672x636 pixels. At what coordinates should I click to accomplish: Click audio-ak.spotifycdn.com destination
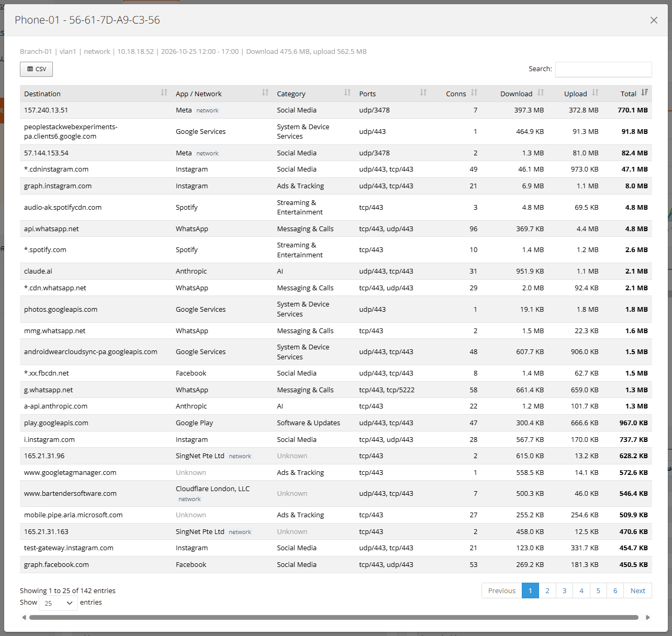pyautogui.click(x=63, y=207)
